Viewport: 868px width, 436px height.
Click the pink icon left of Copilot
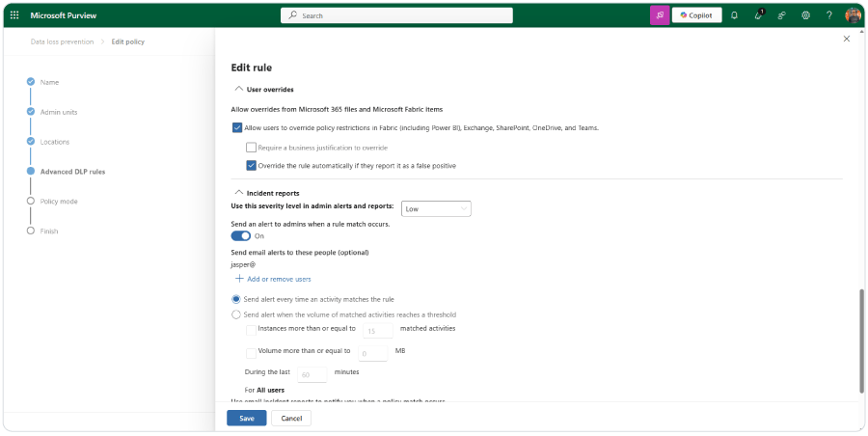click(x=660, y=15)
